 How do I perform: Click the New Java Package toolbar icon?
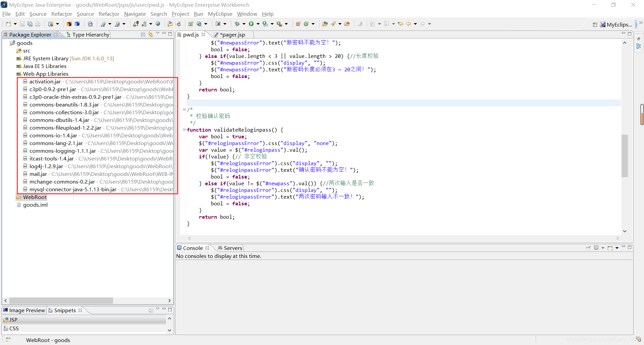pos(298,24)
